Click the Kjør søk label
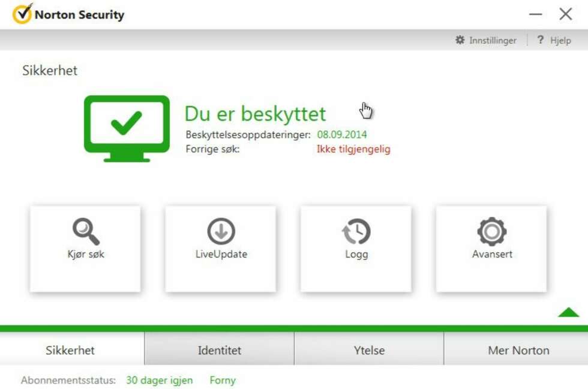588x389 pixels. click(x=86, y=254)
